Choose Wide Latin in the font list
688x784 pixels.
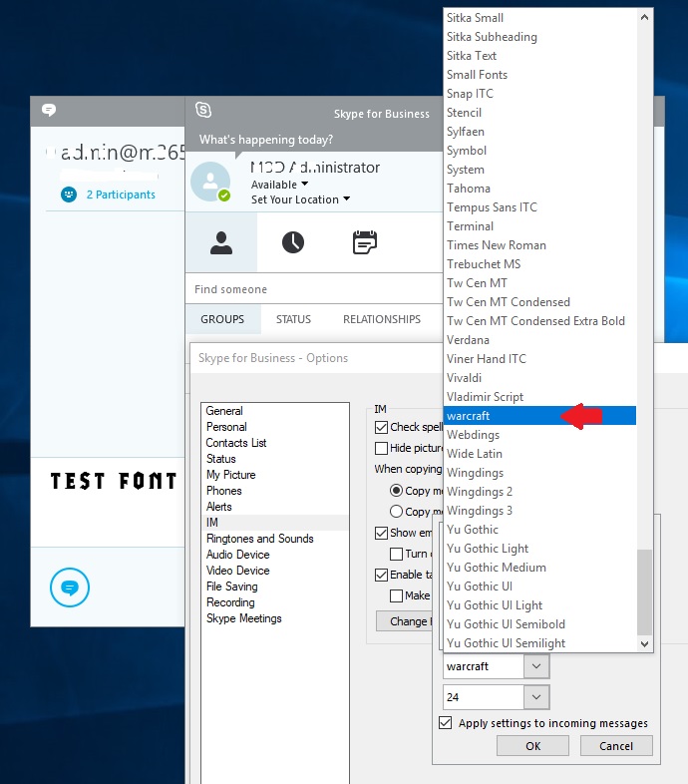coord(540,454)
